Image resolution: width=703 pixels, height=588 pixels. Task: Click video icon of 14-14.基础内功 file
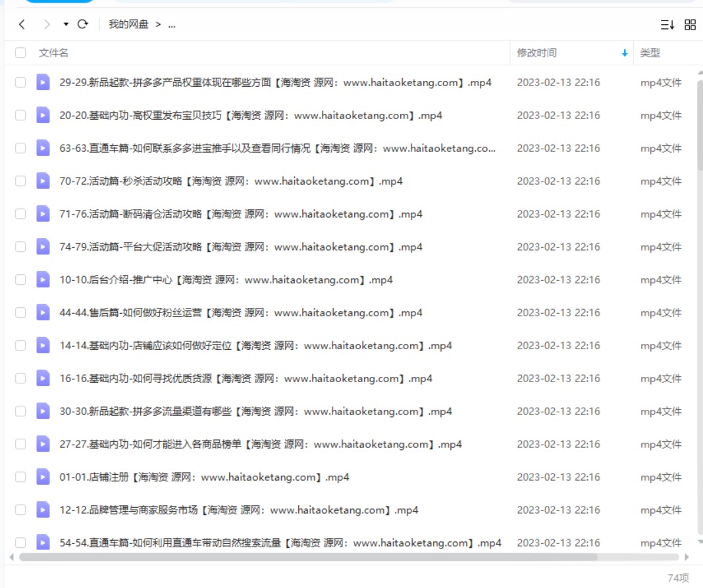click(x=43, y=345)
